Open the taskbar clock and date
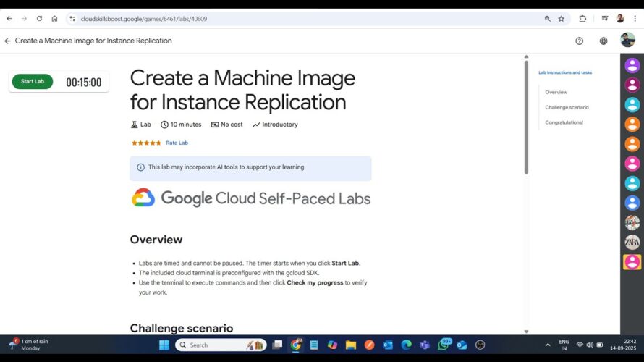 point(623,345)
